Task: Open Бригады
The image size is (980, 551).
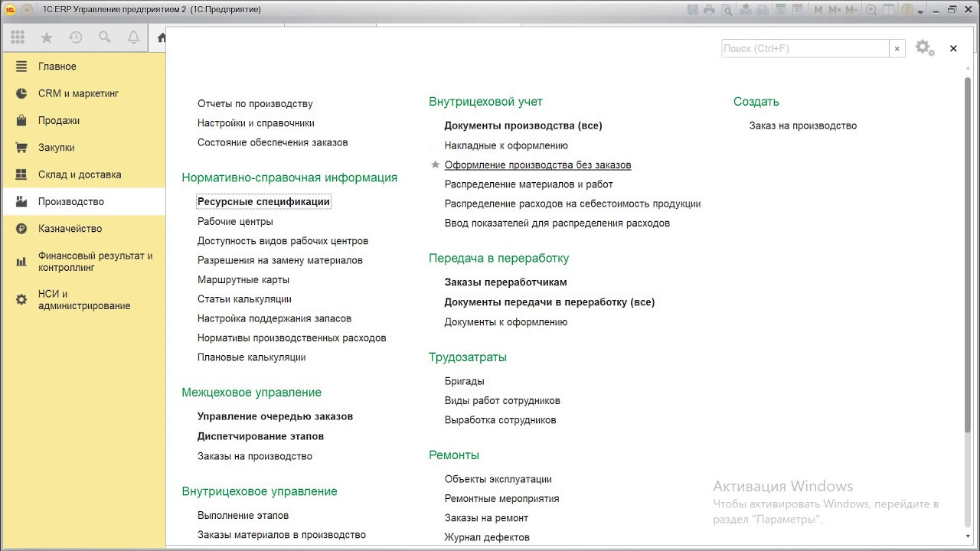Action: (x=464, y=381)
